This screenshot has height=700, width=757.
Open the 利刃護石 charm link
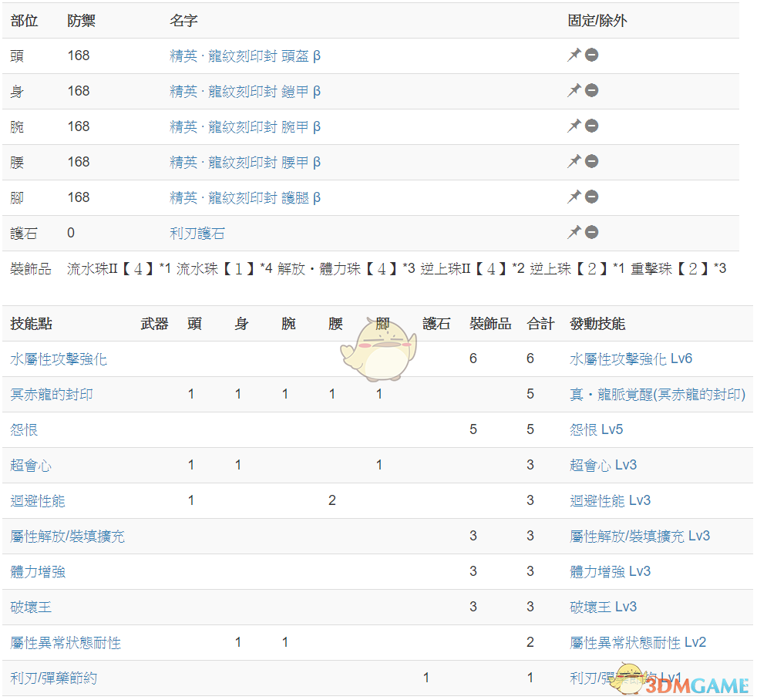coord(197,234)
